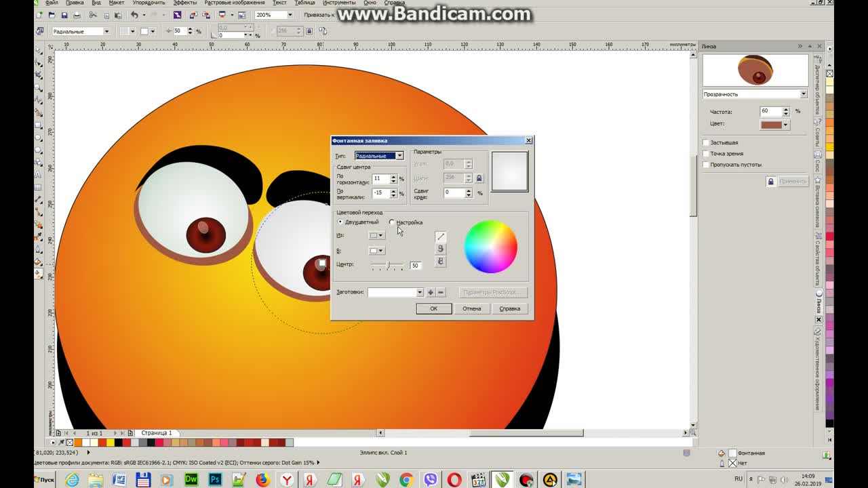This screenshot has height=488, width=868.
Task: Click the Центр value field showing 50
Action: [415, 265]
